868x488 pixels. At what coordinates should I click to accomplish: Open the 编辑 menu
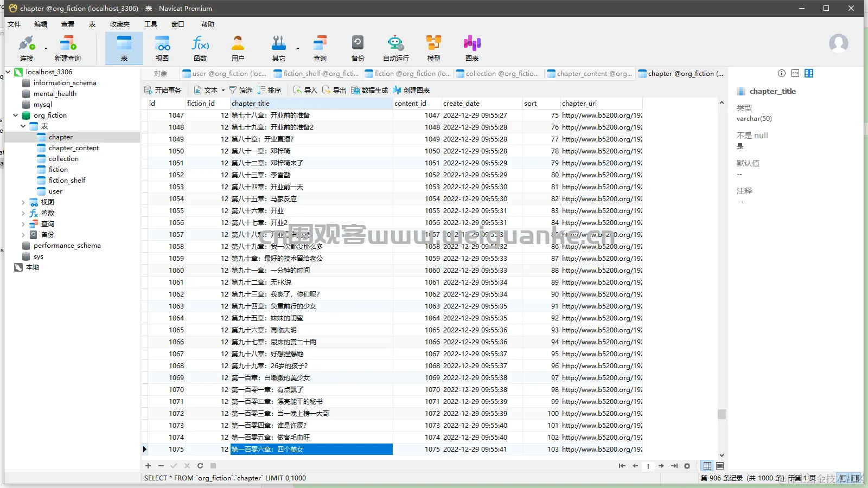tap(41, 24)
